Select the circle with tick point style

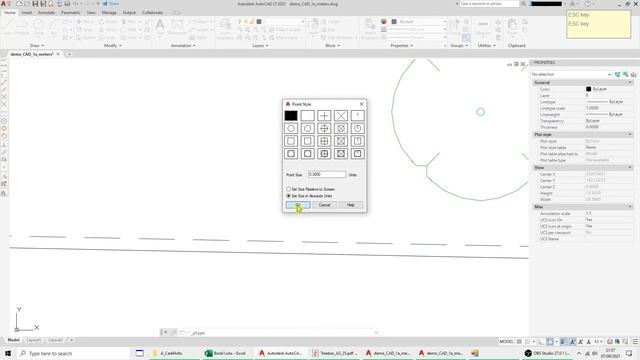(358, 128)
